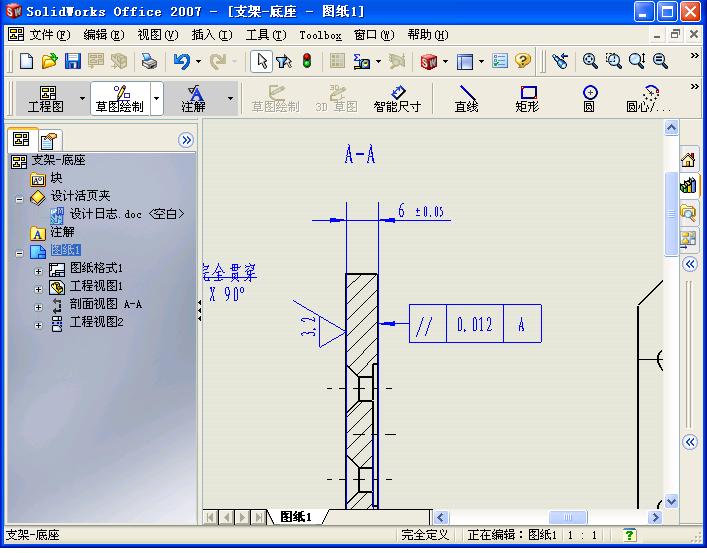Switch to the FeatureManager tree tab

click(x=22, y=139)
